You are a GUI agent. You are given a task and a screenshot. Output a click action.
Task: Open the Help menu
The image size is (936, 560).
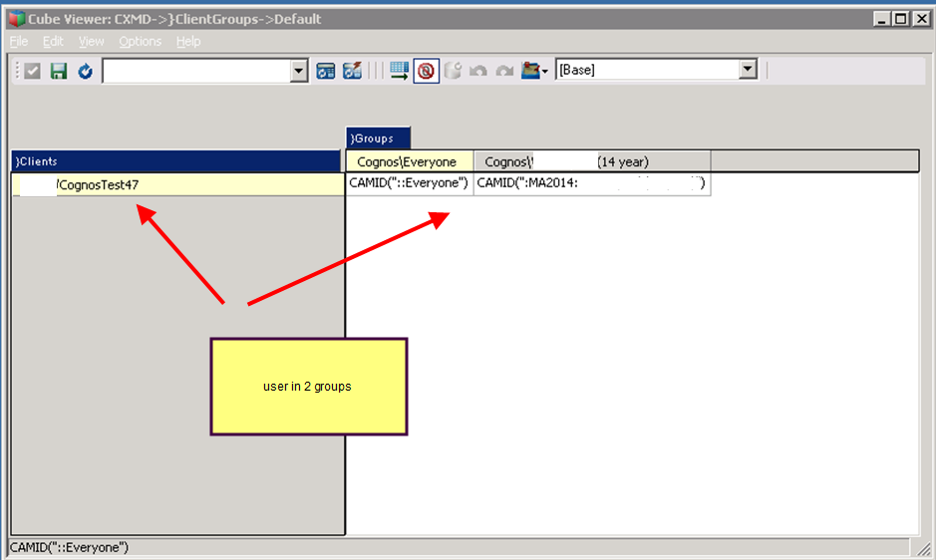tap(188, 41)
